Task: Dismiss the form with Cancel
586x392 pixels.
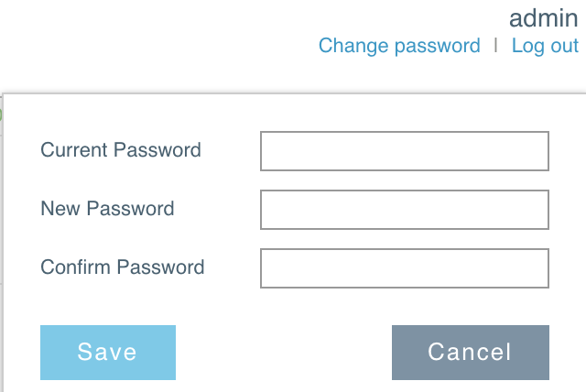Action: [470, 353]
